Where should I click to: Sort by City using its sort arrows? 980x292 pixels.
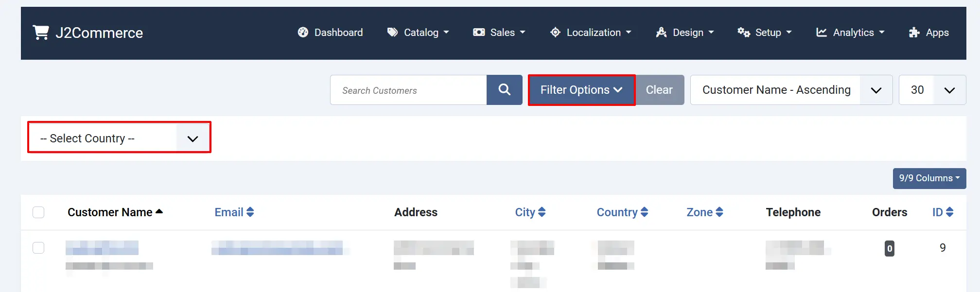click(542, 212)
